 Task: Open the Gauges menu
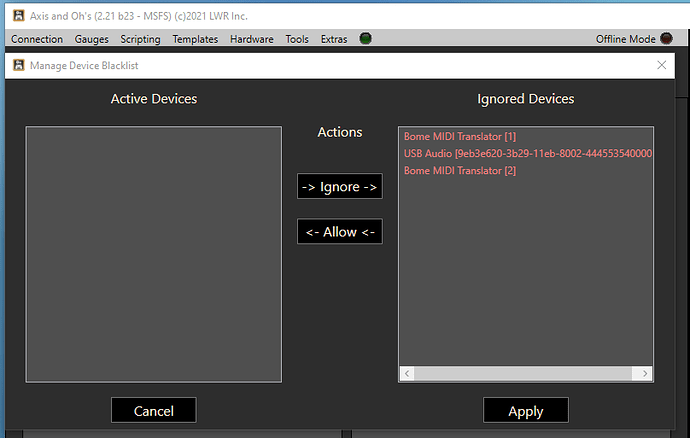coord(91,39)
